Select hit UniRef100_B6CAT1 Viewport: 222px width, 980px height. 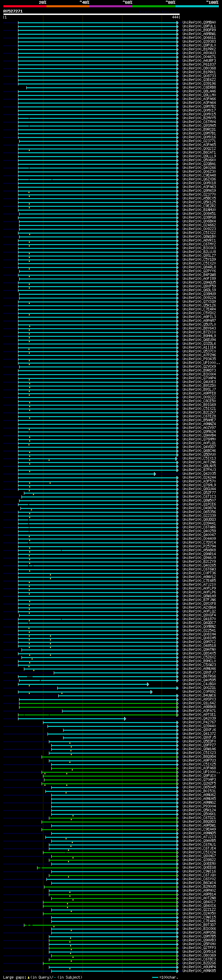point(199,153)
